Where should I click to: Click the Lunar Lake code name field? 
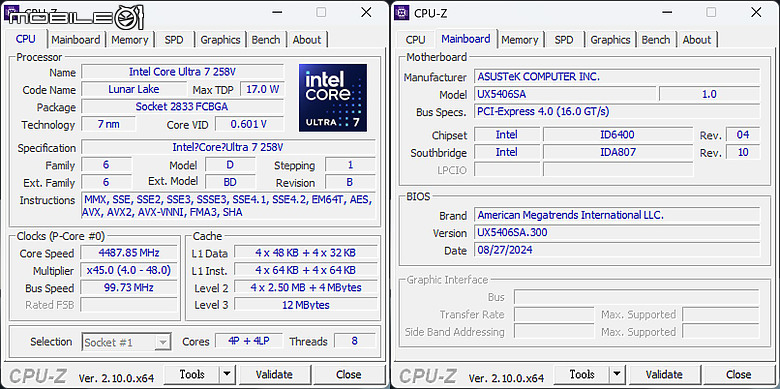[x=134, y=90]
